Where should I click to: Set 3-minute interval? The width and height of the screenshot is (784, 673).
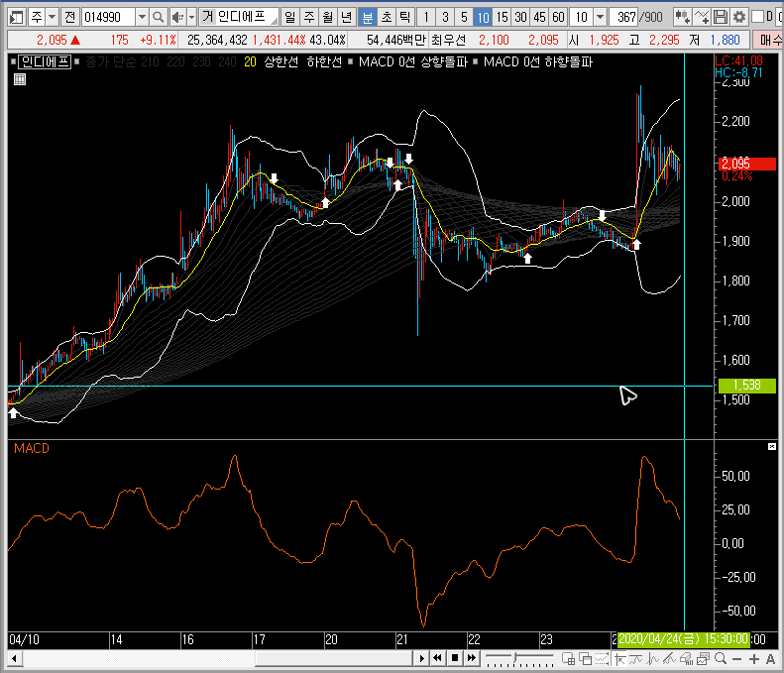445,18
